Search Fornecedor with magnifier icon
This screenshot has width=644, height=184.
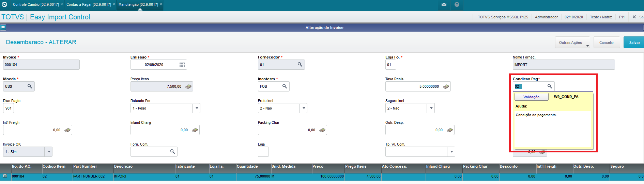tap(300, 64)
